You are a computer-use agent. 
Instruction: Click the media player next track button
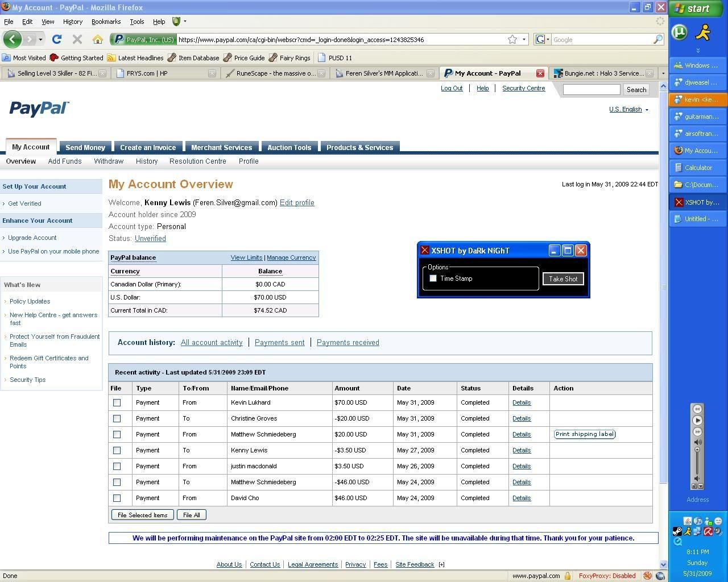click(697, 431)
